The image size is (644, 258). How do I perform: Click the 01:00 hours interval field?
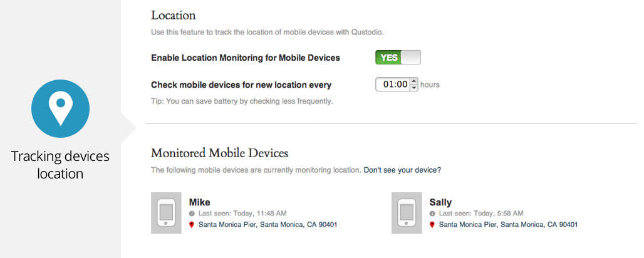pyautogui.click(x=393, y=85)
